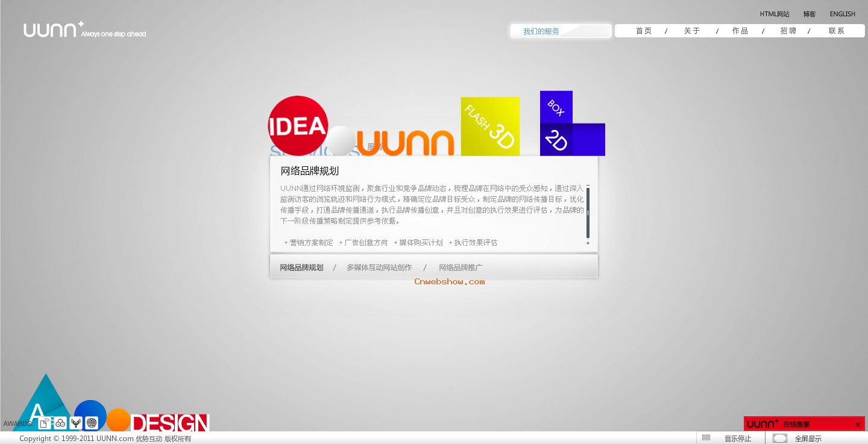Open the 博客 blog link
This screenshot has height=444, width=868.
(x=809, y=14)
